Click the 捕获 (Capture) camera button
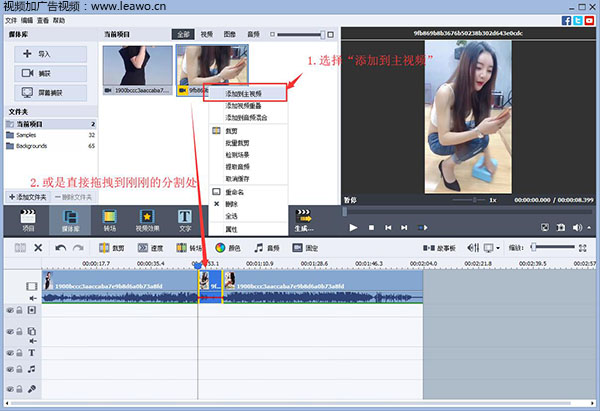This screenshot has height=411, width=600. pyautogui.click(x=51, y=73)
